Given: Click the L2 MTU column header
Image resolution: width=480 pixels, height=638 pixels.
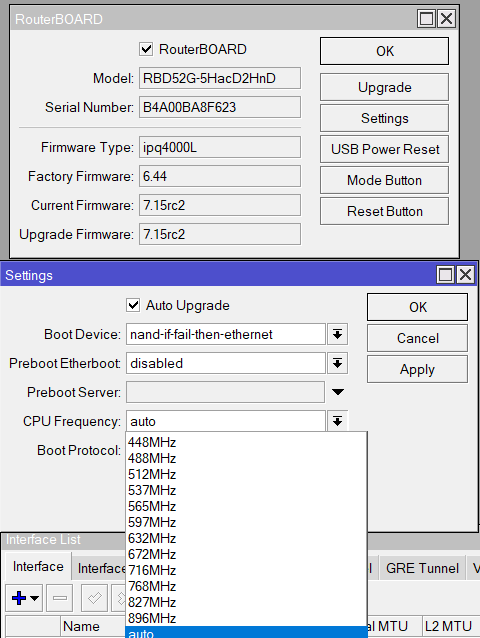Looking at the screenshot, I should 449,626.
